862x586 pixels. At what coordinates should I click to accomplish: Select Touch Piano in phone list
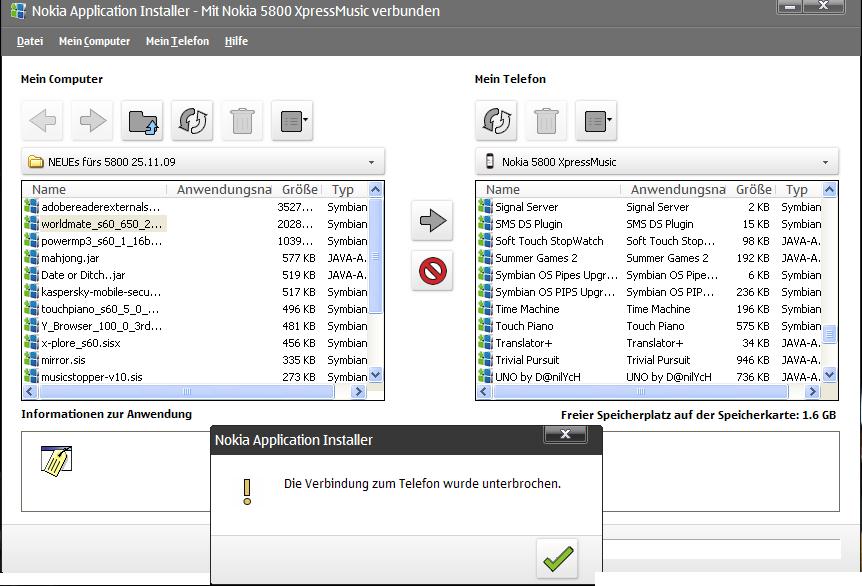[x=650, y=327]
